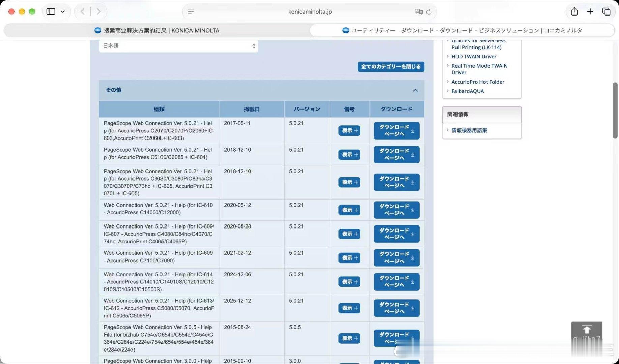
Task: Click the 掲載日 column header
Action: pos(252,109)
